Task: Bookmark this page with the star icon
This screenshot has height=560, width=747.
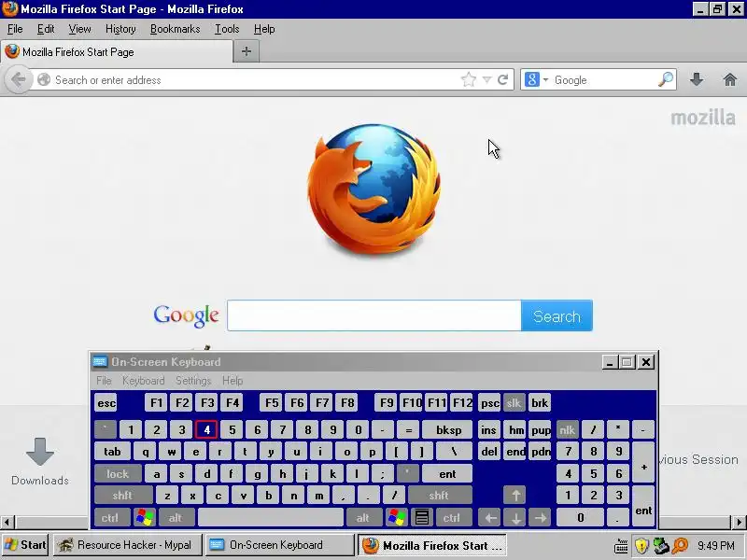Action: (x=469, y=79)
